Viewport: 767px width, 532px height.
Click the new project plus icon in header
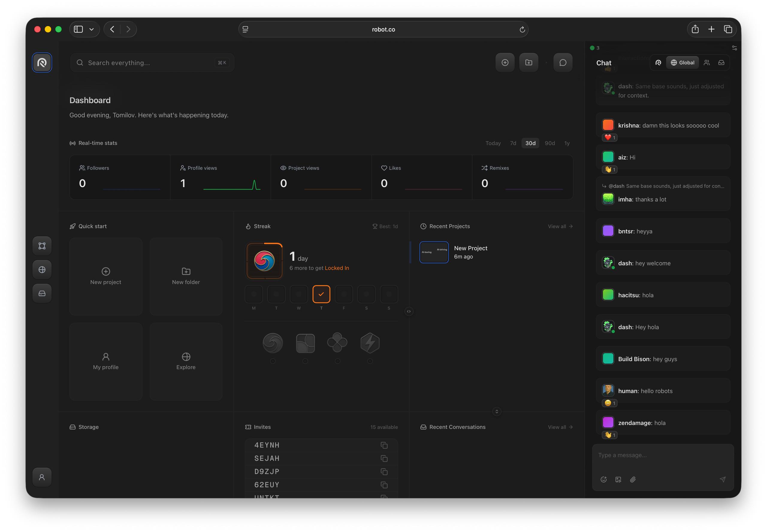[505, 63]
